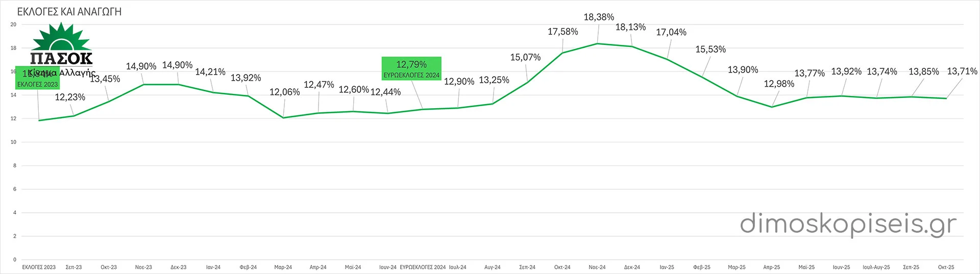Click the 12,98% data label
Screen dimensions: 980x274
[778, 84]
